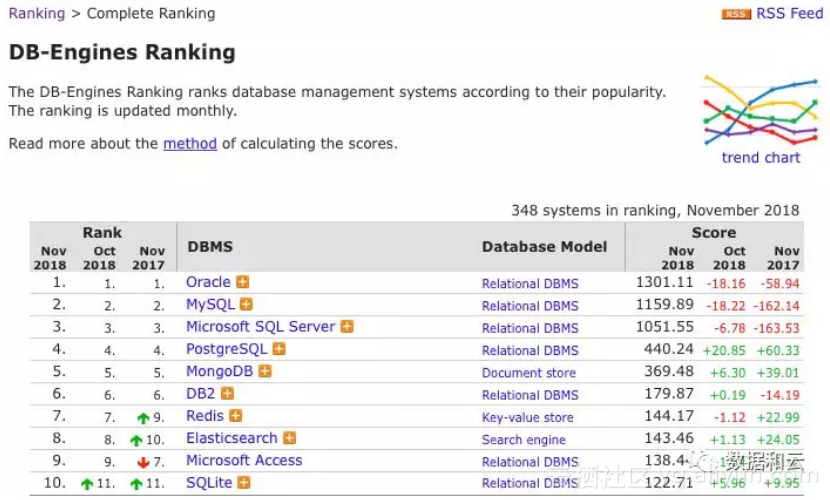Select the DB2 score 179.87
This screenshot has width=830, height=500.
click(x=669, y=394)
